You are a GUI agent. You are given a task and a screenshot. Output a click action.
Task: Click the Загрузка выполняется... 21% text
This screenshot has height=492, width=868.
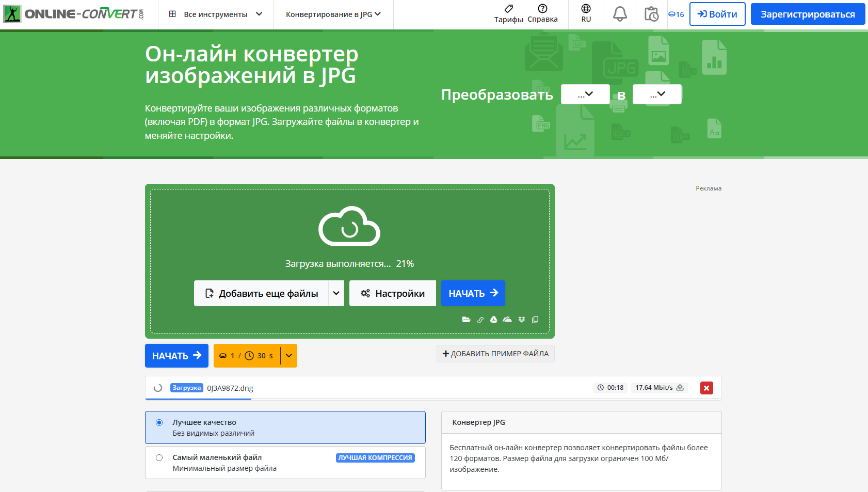point(349,264)
